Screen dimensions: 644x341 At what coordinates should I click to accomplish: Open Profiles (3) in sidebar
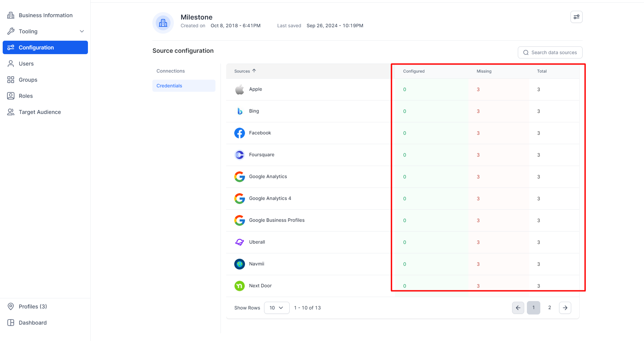coord(45,306)
